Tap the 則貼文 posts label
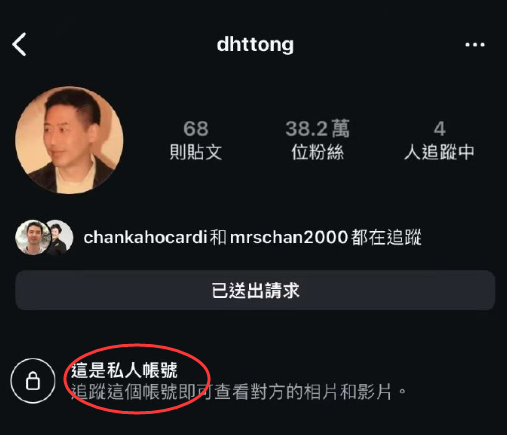Image resolution: width=507 pixels, height=435 pixels. (x=196, y=152)
